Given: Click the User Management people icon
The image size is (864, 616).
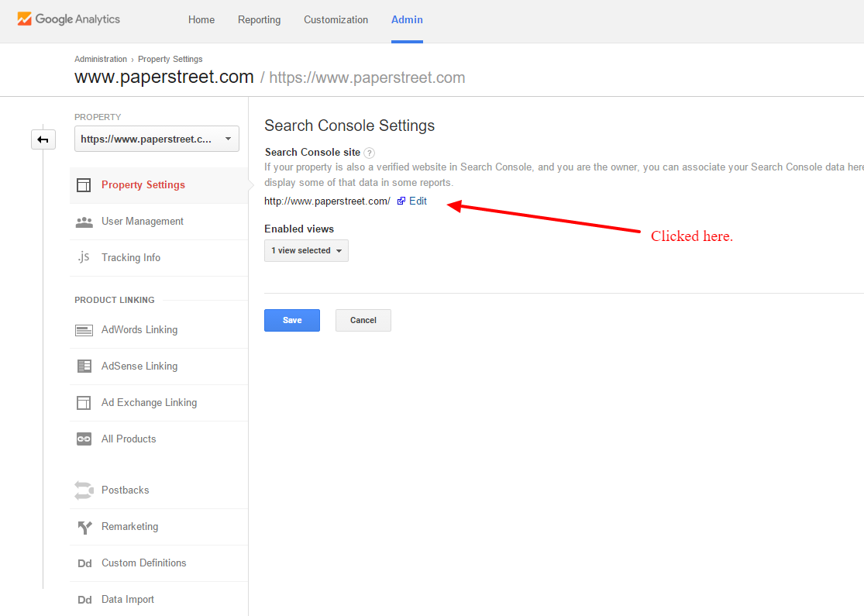Looking at the screenshot, I should pos(84,222).
